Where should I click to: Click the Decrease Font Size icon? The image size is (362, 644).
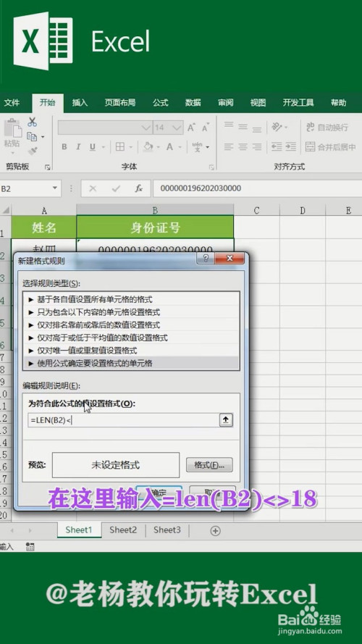tap(205, 127)
